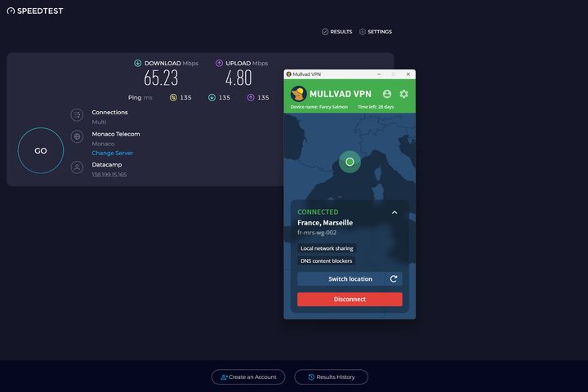Close the Mullvad VPN window
This screenshot has height=392, width=588.
coord(408,74)
